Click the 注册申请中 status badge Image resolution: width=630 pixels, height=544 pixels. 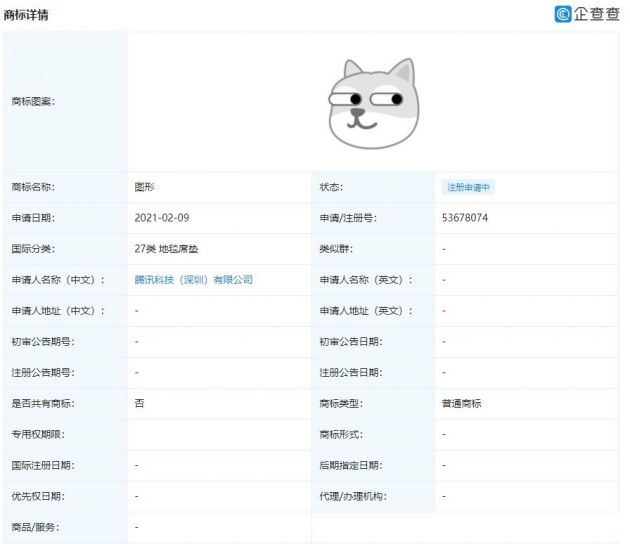[468, 187]
